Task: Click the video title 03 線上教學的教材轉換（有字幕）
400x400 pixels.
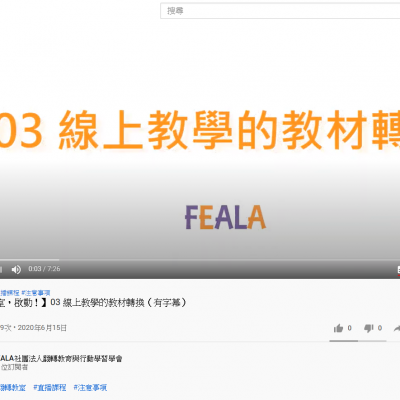Action: pos(118,303)
